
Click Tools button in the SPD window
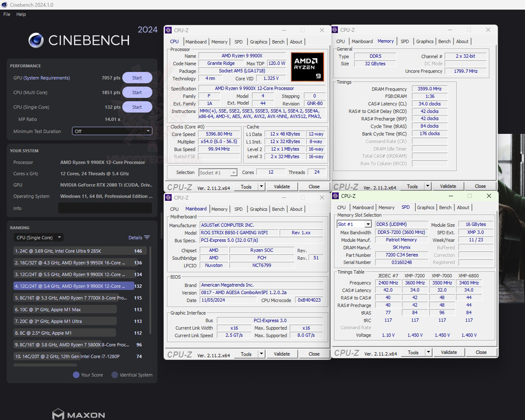413,352
